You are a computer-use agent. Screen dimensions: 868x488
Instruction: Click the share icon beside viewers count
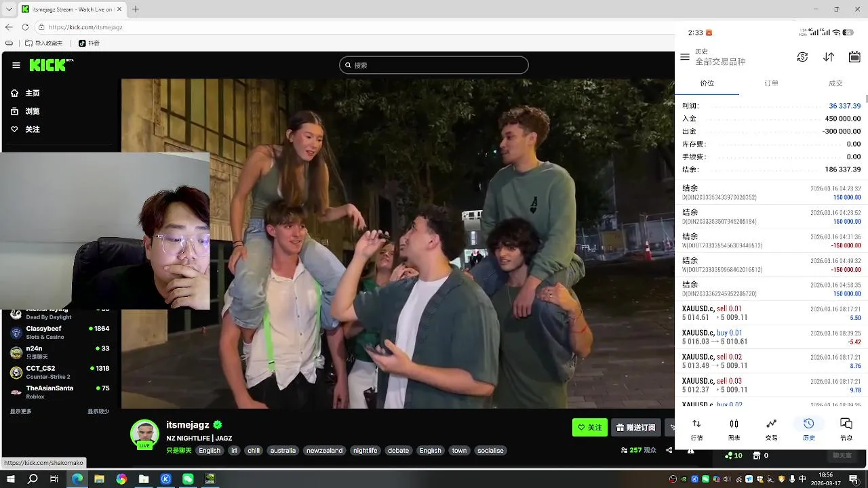[669, 450]
